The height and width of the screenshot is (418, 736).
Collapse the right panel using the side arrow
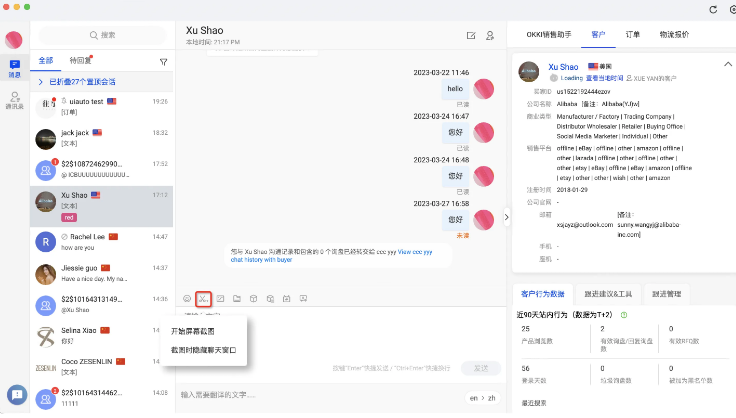[505, 216]
